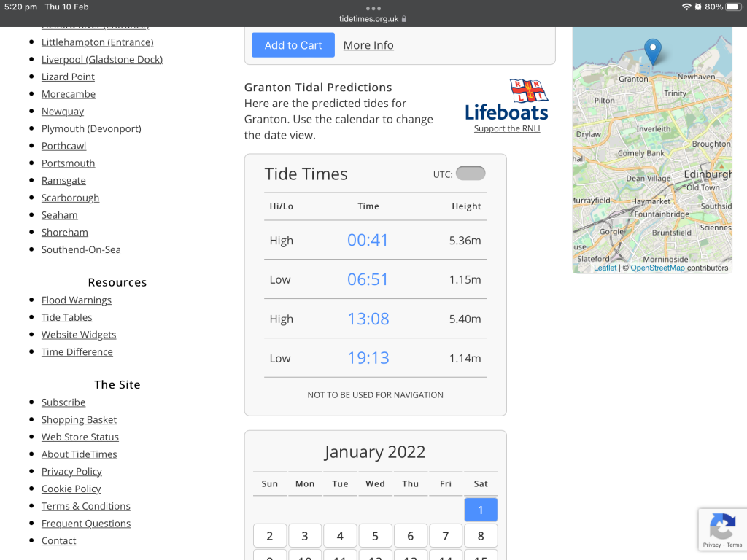
Task: Click the 13:08 high tide time
Action: point(368,319)
